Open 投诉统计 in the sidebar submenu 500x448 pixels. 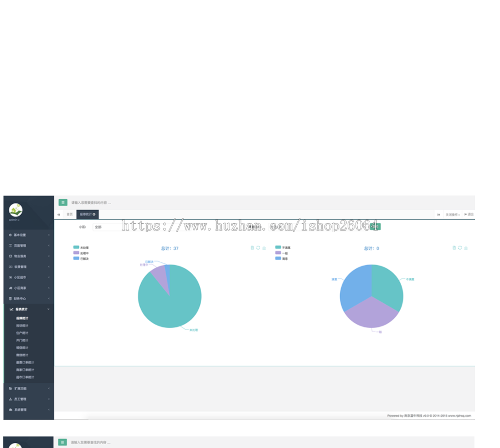[x=22, y=326]
